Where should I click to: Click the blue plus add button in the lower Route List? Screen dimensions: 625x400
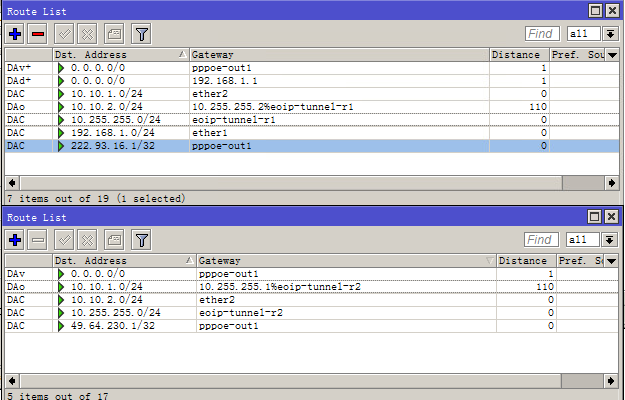(x=15, y=240)
